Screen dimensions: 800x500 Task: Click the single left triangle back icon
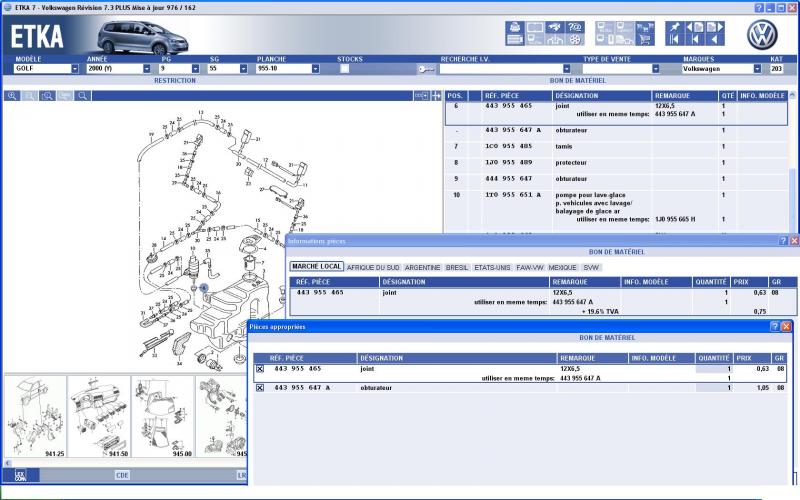pyautogui.click(x=715, y=39)
